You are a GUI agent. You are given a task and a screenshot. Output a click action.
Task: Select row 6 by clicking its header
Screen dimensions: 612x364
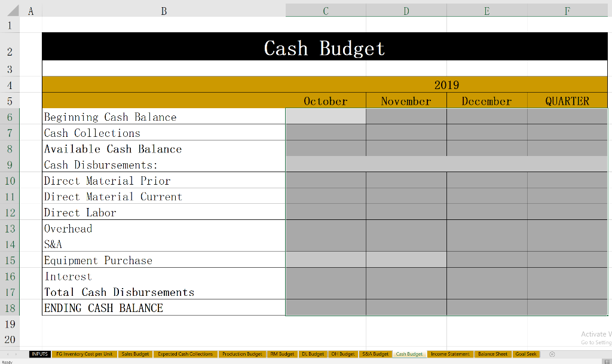pyautogui.click(x=9, y=117)
